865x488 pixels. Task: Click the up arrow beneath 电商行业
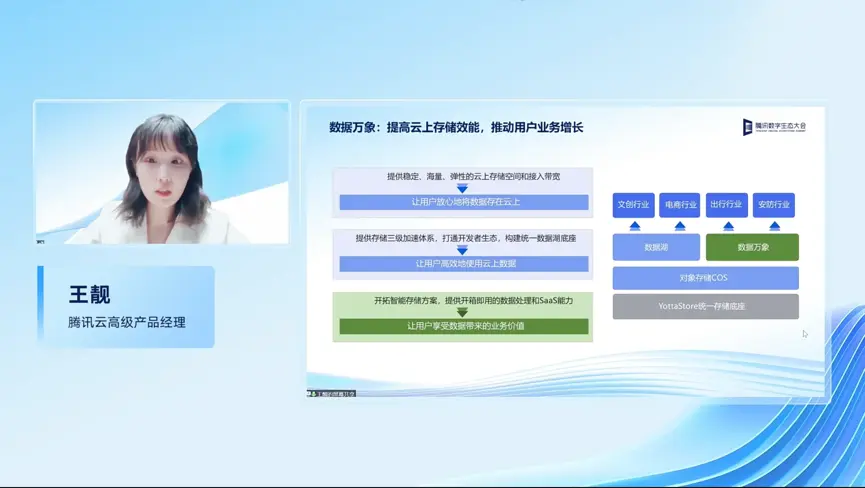[x=680, y=226]
